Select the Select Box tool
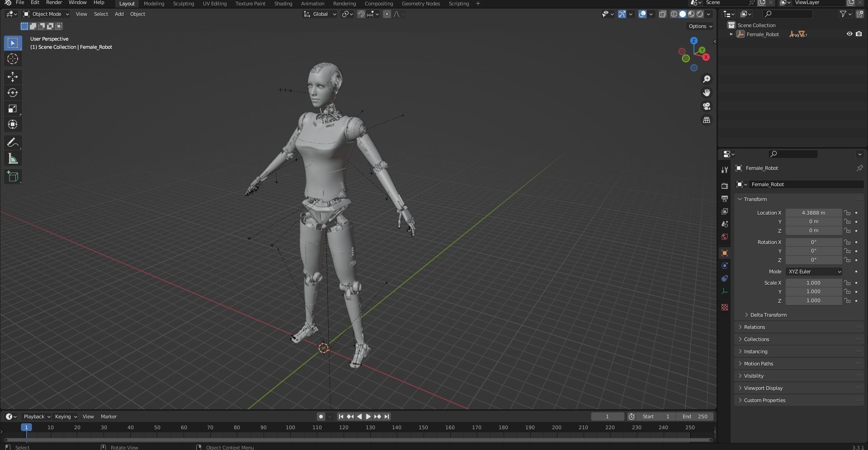Screen dimensions: 868x450 13,43
